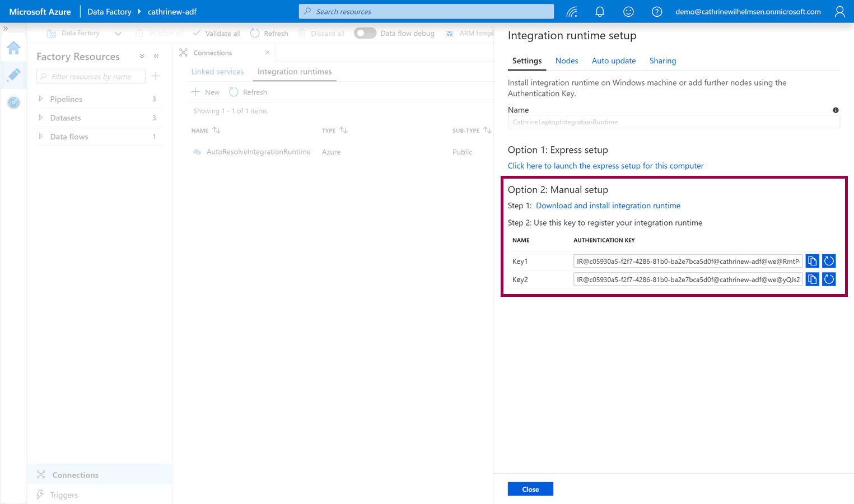
Task: Regenerate the Key2 authentication key
Action: click(x=829, y=279)
